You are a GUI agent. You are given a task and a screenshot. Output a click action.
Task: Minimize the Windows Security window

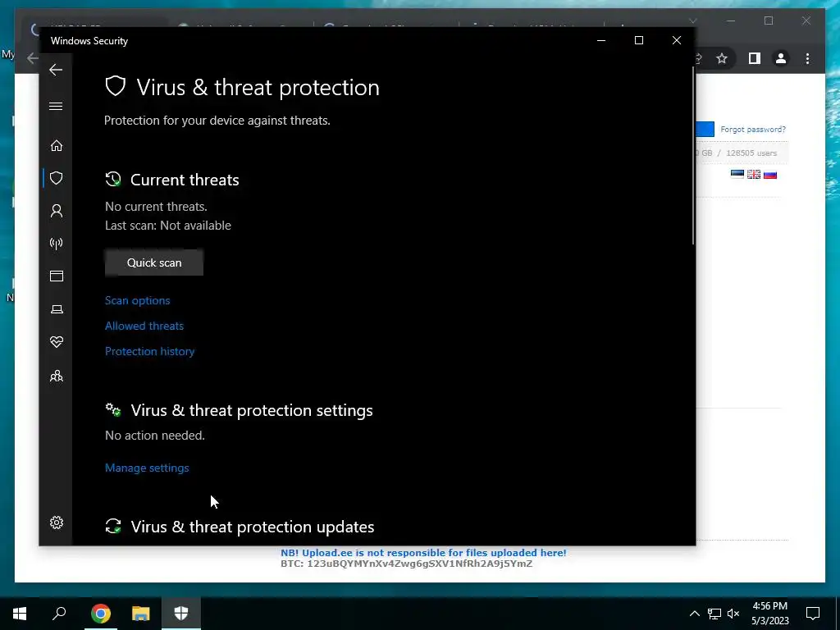point(601,41)
